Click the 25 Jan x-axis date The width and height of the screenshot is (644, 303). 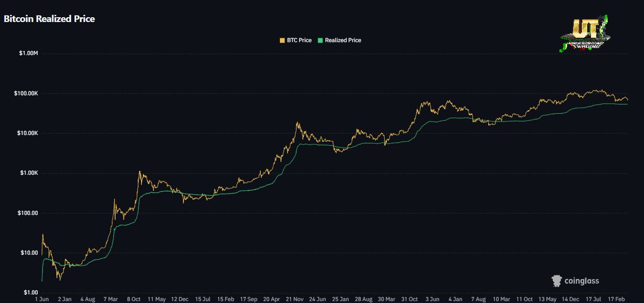pos(341,298)
